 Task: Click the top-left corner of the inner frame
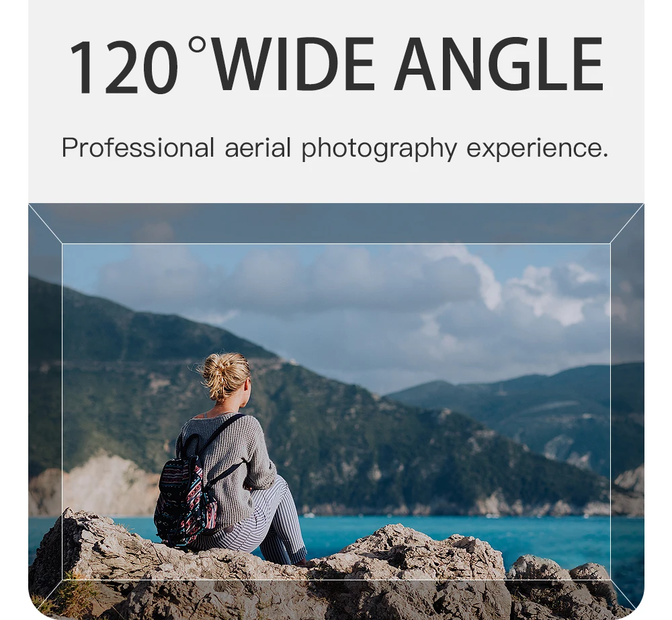(x=62, y=243)
